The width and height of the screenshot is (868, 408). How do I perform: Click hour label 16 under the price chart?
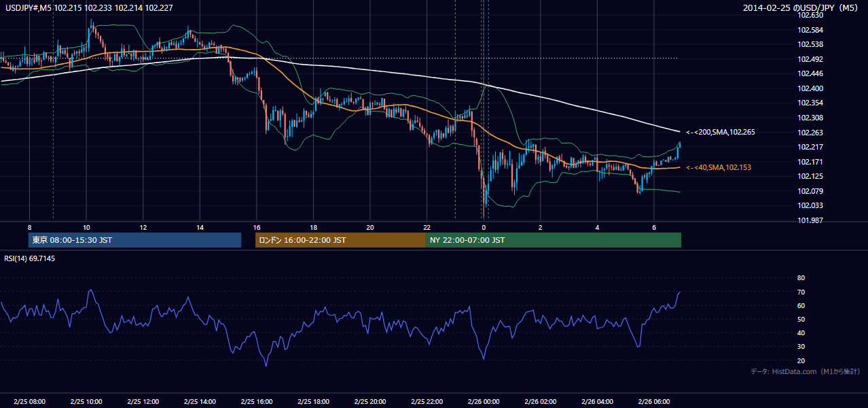point(256,226)
